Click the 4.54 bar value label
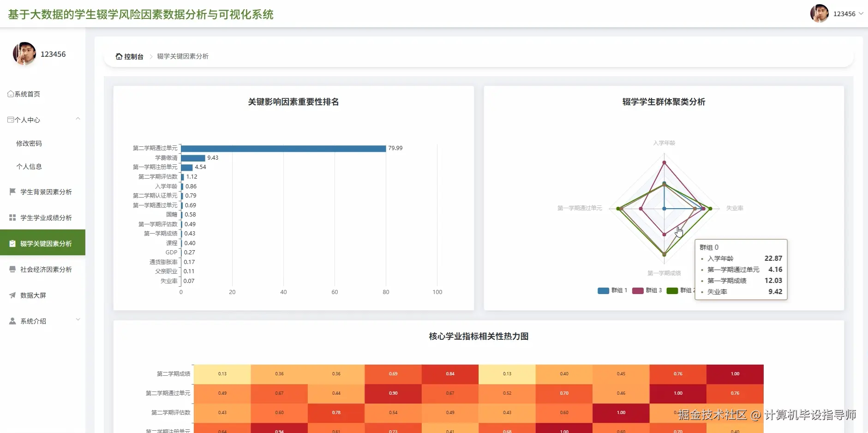This screenshot has height=433, width=868. pos(200,167)
